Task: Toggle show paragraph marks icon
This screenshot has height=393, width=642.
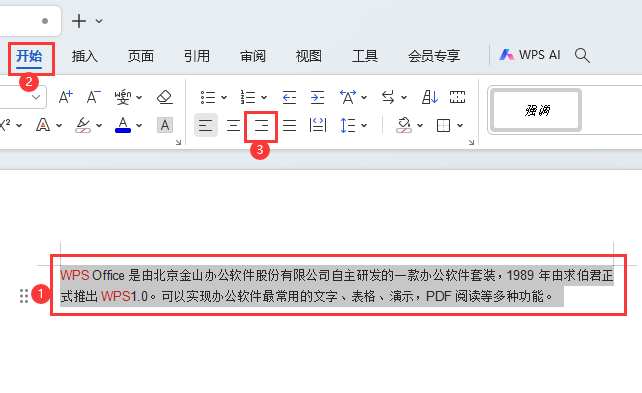Action: click(x=457, y=97)
